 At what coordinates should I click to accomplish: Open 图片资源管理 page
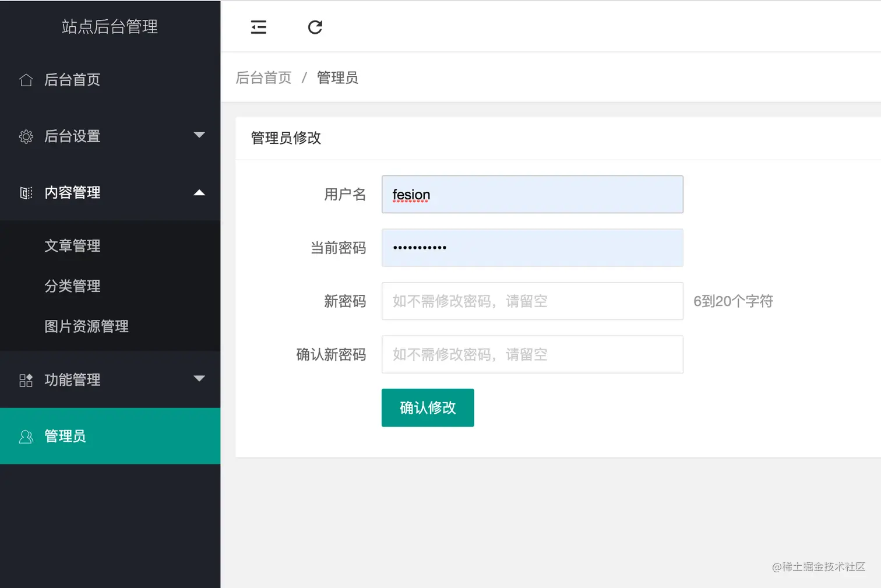pos(86,326)
